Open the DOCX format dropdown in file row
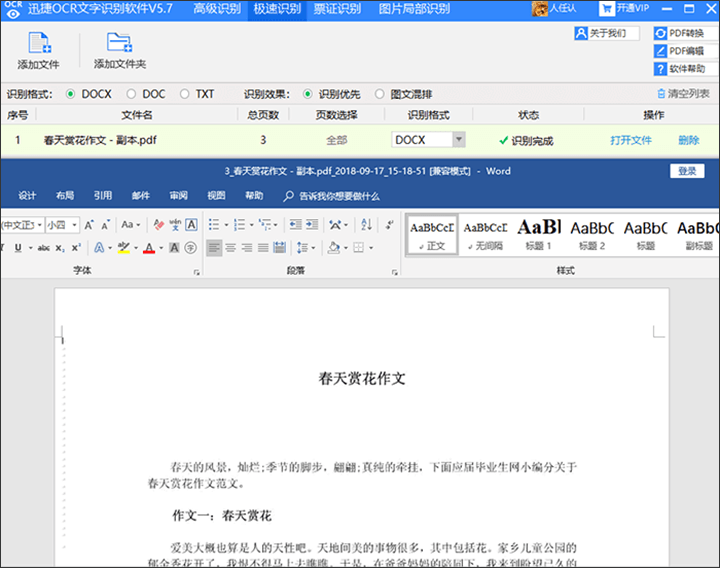The height and width of the screenshot is (568, 720). [x=458, y=140]
